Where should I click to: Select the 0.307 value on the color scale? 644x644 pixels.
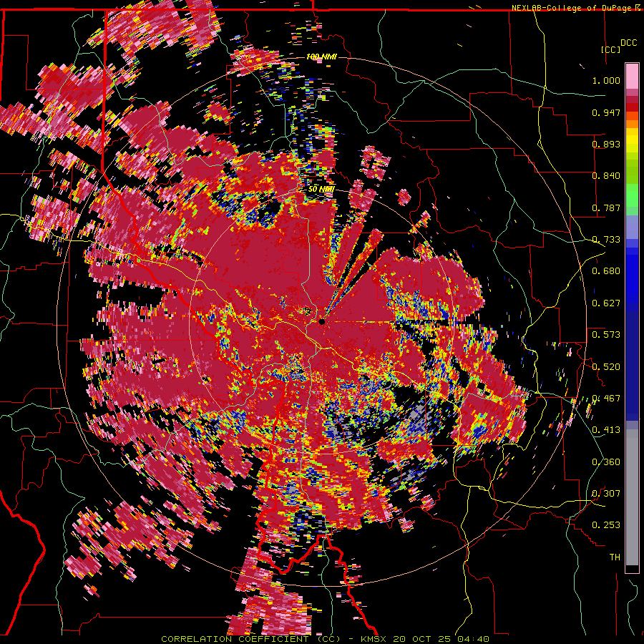tap(606, 494)
